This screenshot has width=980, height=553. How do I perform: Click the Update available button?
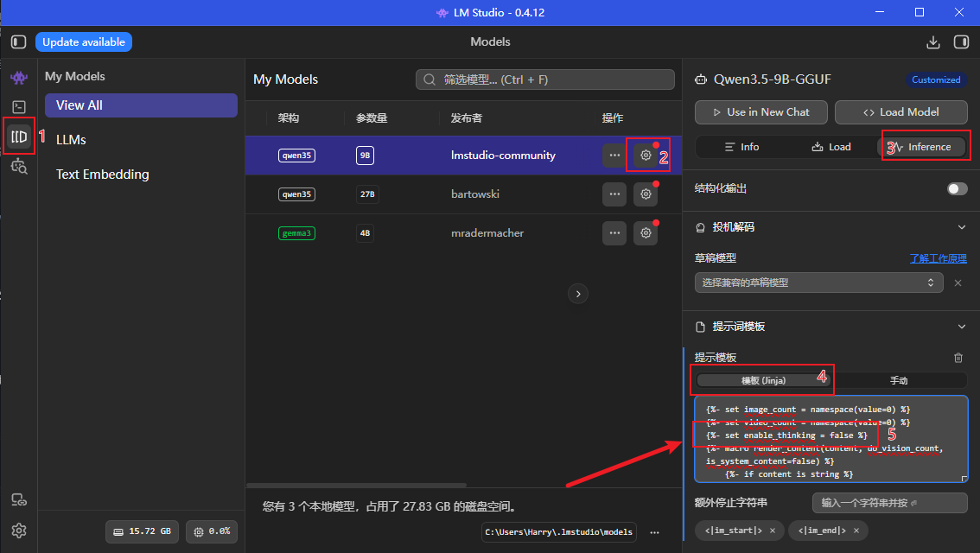pyautogui.click(x=84, y=41)
